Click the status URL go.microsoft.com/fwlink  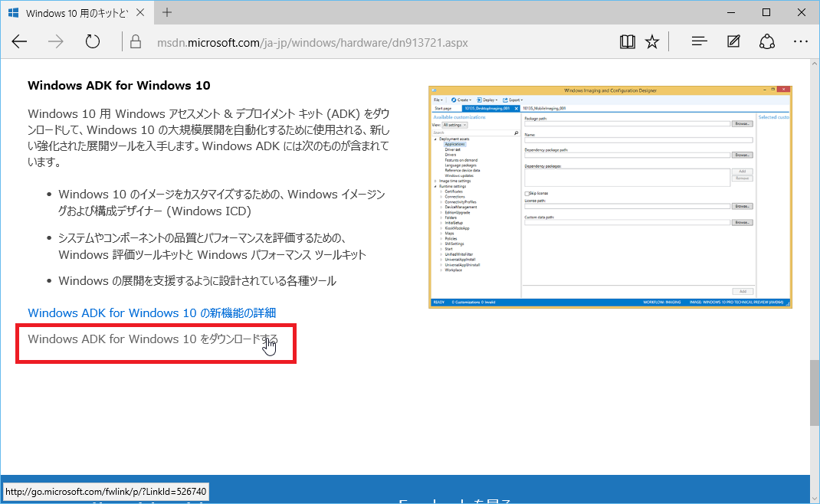coord(106,492)
